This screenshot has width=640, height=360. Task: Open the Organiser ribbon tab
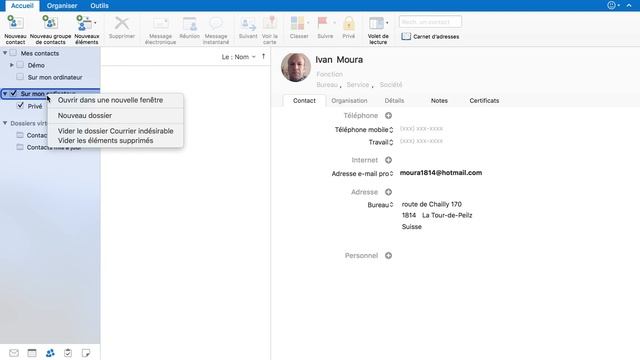click(x=62, y=6)
